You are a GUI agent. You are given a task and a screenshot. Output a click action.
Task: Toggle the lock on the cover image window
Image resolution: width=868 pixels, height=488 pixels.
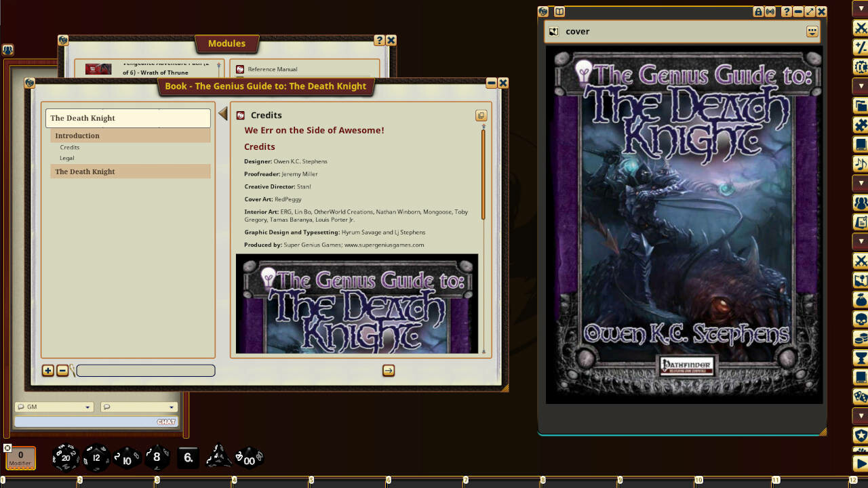pyautogui.click(x=758, y=12)
